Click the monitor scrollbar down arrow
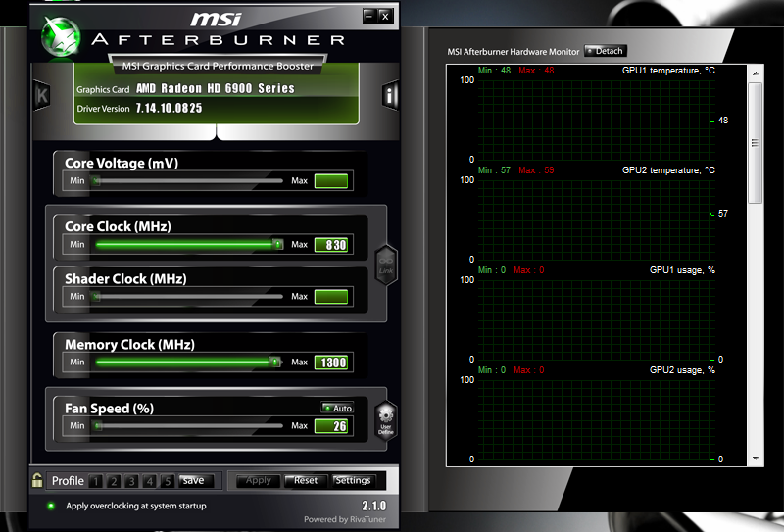The height and width of the screenshot is (532, 784). pos(756,459)
